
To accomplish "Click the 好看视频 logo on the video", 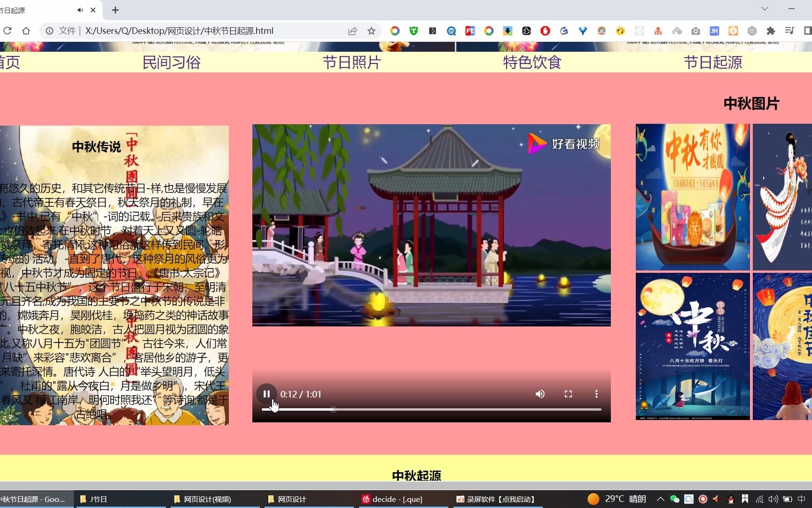I will point(562,143).
